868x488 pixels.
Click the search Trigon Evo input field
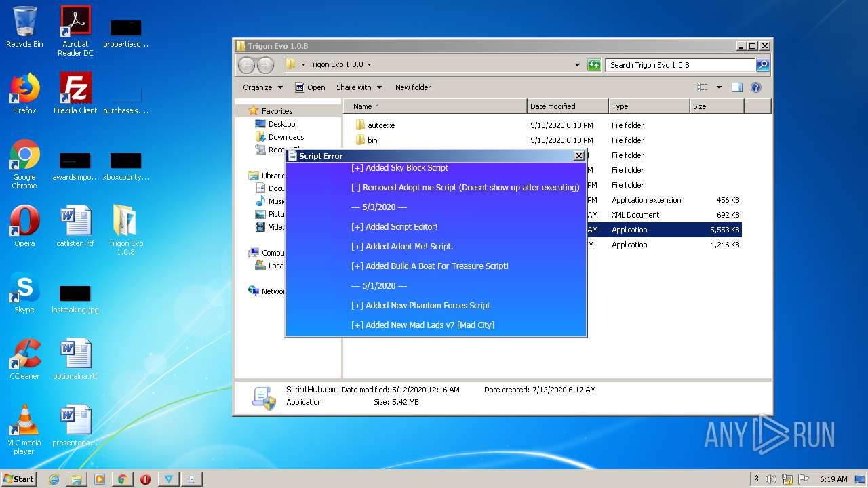[x=680, y=65]
